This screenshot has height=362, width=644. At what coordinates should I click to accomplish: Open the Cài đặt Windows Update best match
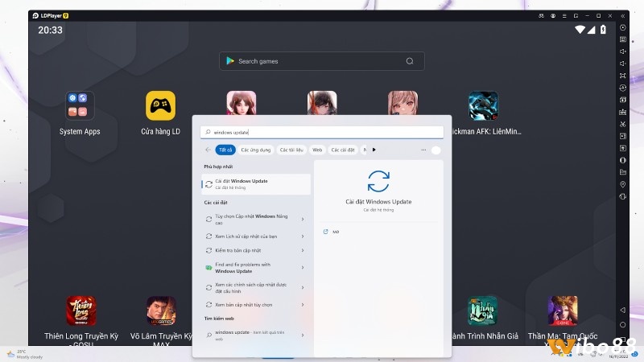coord(256,184)
